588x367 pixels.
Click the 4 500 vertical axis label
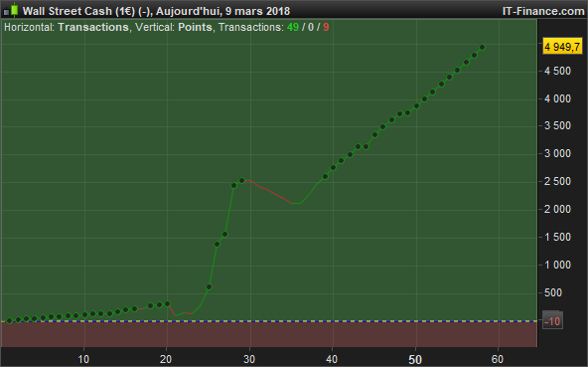(557, 71)
